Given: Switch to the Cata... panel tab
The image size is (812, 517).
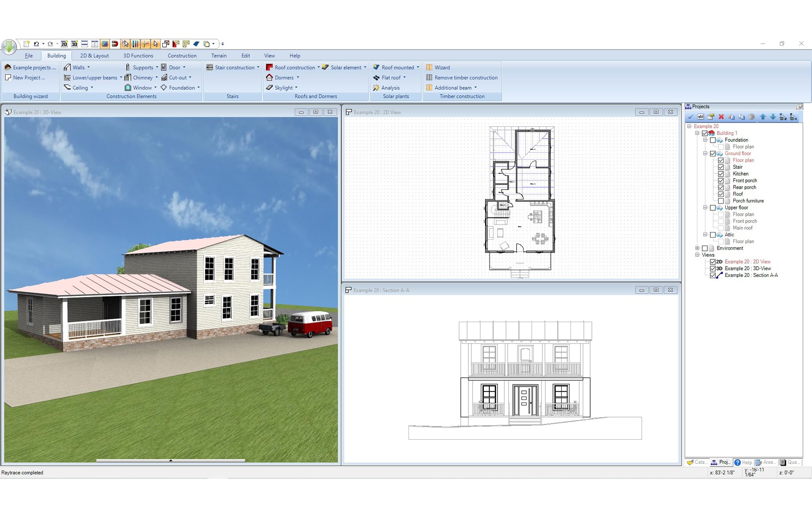Looking at the screenshot, I should point(697,462).
